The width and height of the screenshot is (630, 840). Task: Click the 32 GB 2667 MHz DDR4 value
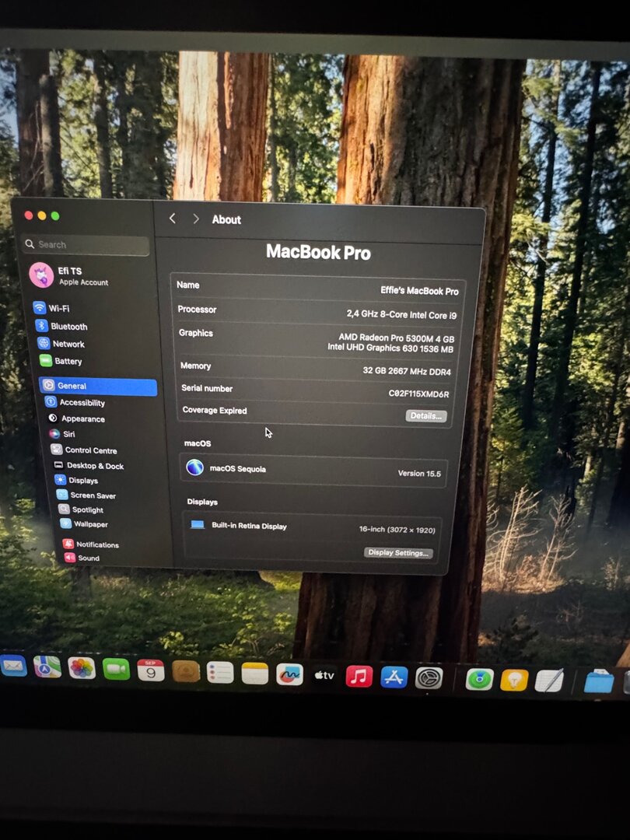(x=407, y=371)
